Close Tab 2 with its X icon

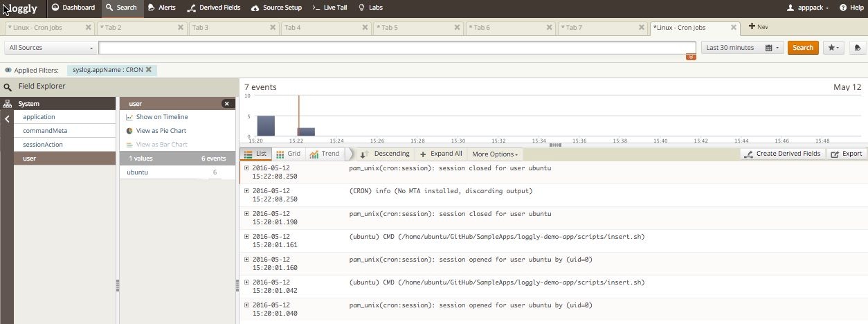[181, 28]
